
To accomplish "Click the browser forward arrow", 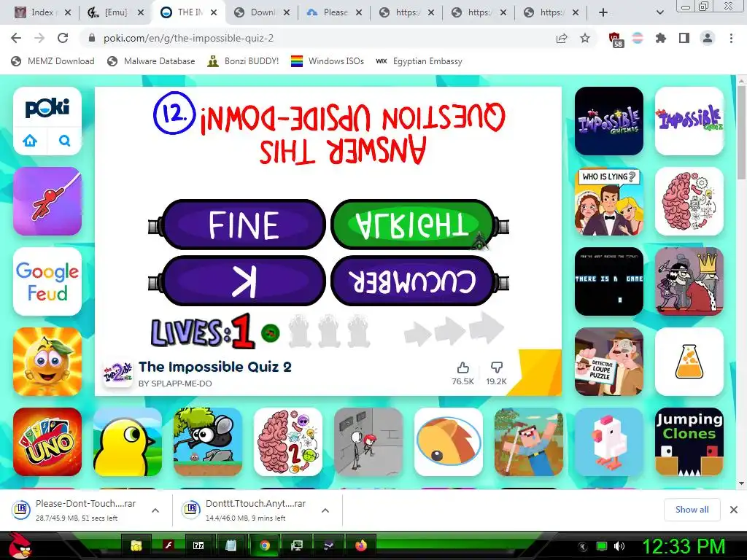I will [x=39, y=38].
